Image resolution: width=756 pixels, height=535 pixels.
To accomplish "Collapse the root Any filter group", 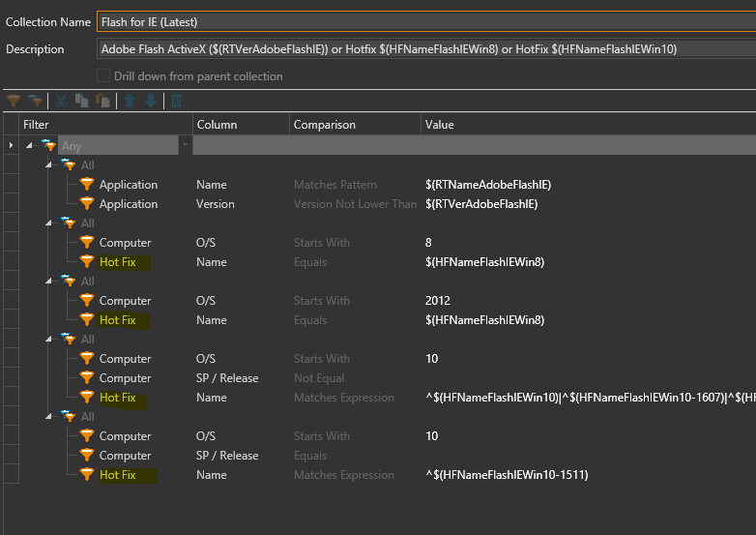I will [x=29, y=145].
